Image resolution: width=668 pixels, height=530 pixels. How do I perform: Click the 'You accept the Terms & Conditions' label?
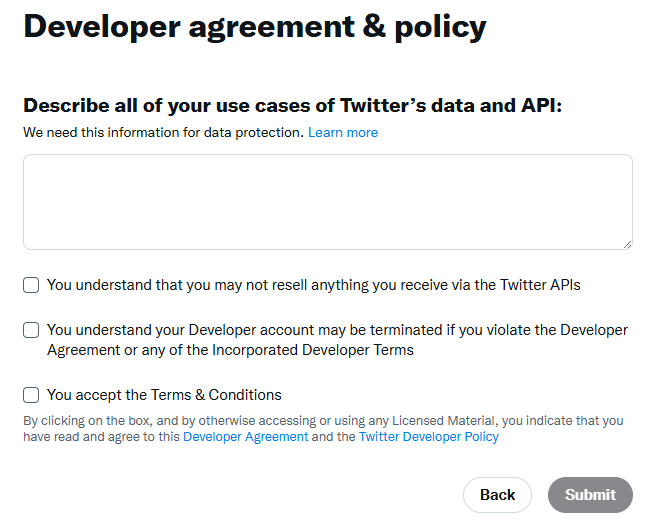point(164,395)
